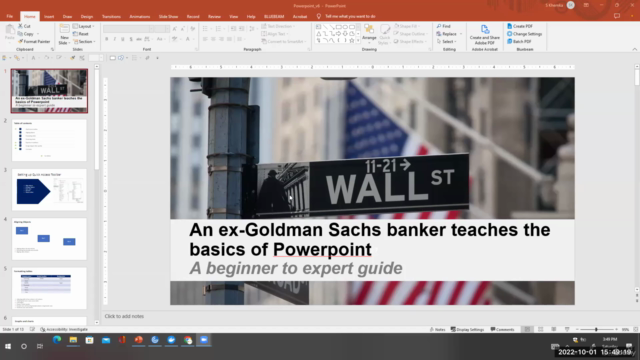Switch to the Design tab

point(87,17)
